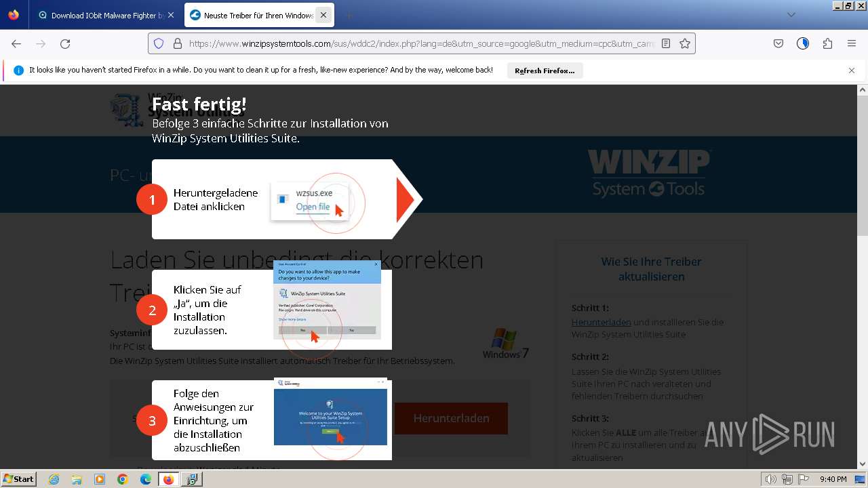Bookmark this page with the star icon
Viewport: 868px width, 488px height.
(x=685, y=43)
